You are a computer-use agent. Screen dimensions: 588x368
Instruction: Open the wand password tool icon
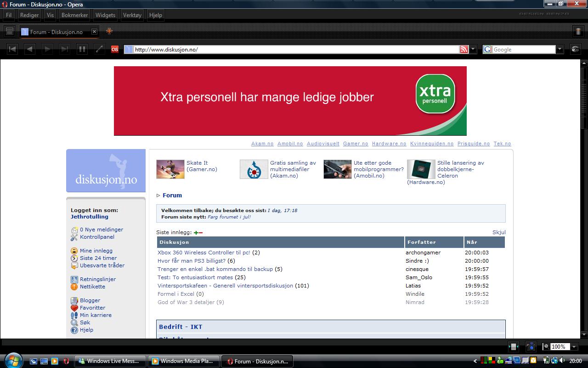tap(99, 49)
